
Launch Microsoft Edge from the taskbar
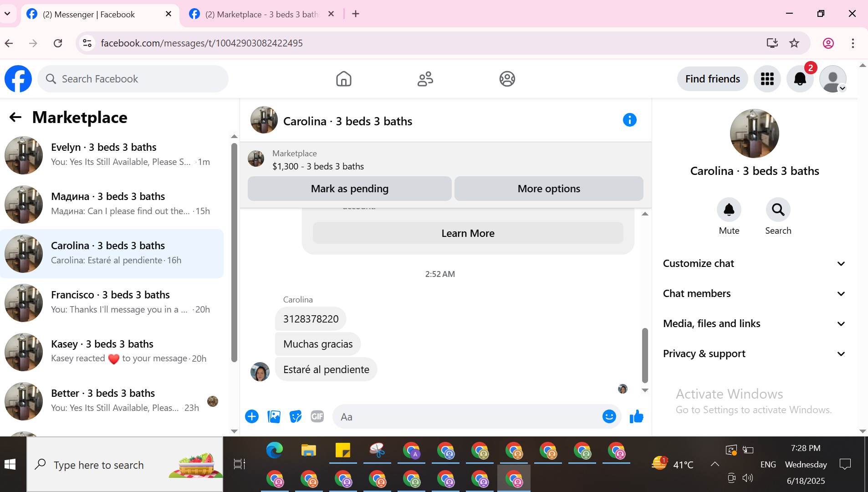[275, 451]
